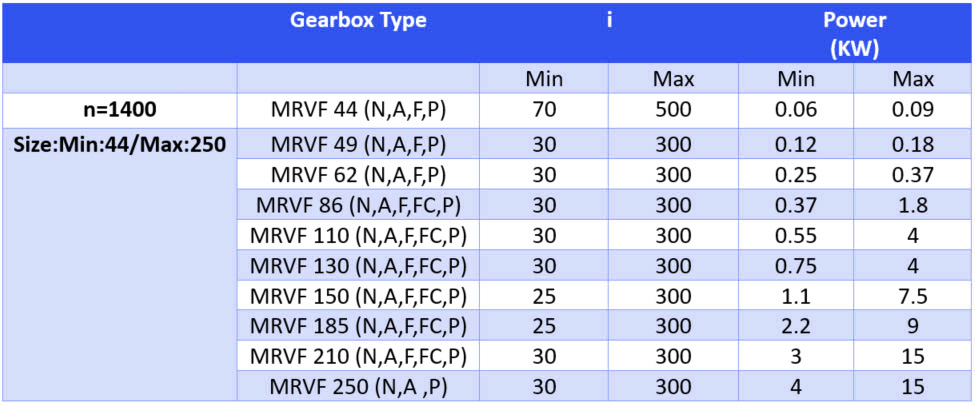Image resolution: width=975 pixels, height=406 pixels.
Task: Click "Max" subheader under the i column
Action: (x=673, y=80)
